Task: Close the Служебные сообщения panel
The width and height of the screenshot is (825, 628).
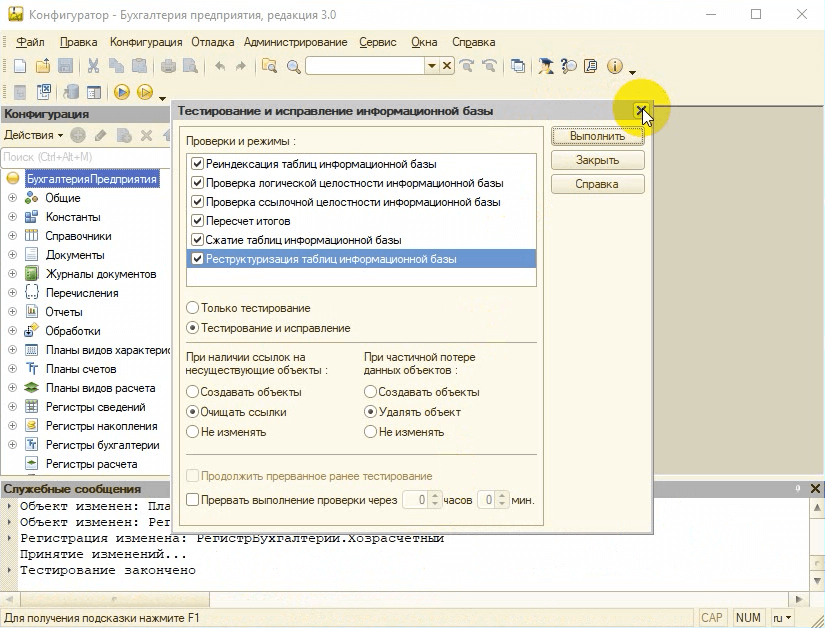Action: point(815,489)
